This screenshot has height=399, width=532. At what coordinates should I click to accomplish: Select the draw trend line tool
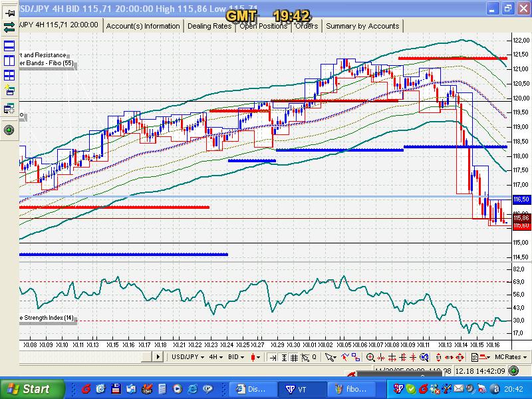point(344,357)
